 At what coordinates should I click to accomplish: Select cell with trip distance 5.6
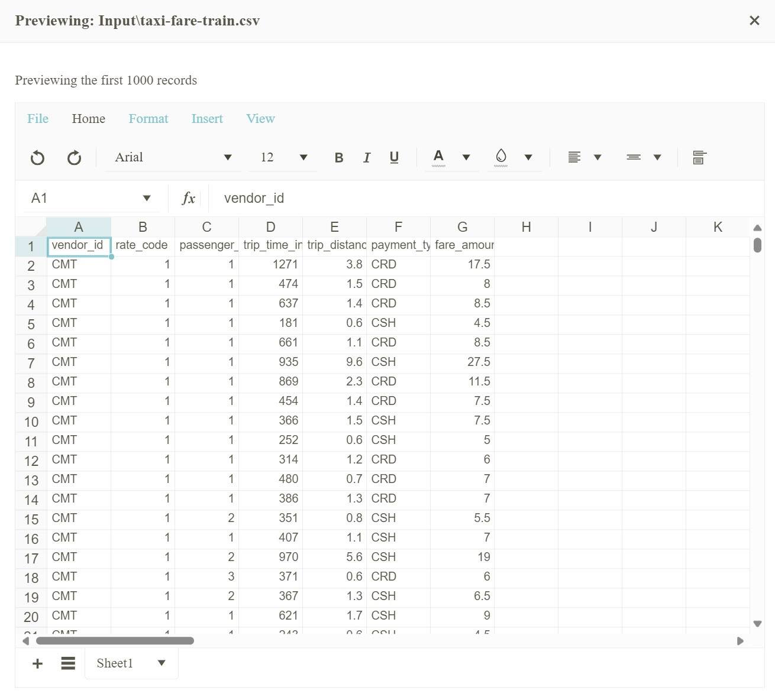tap(334, 558)
